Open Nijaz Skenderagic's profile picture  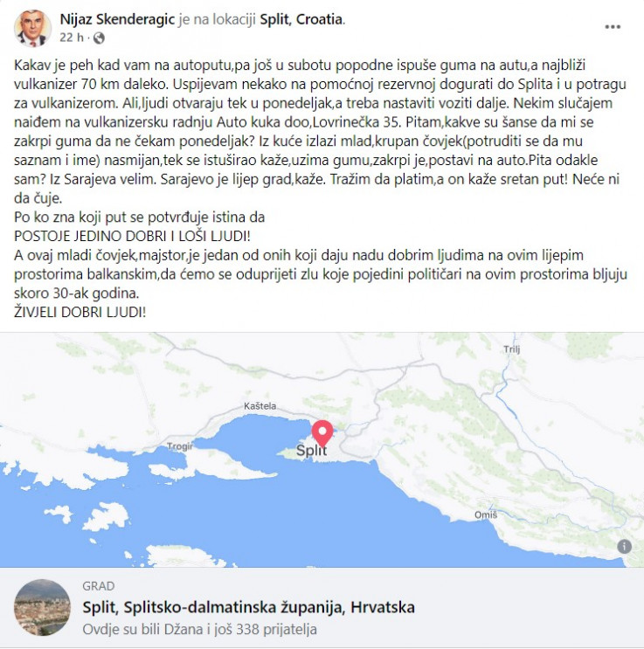coord(32,29)
